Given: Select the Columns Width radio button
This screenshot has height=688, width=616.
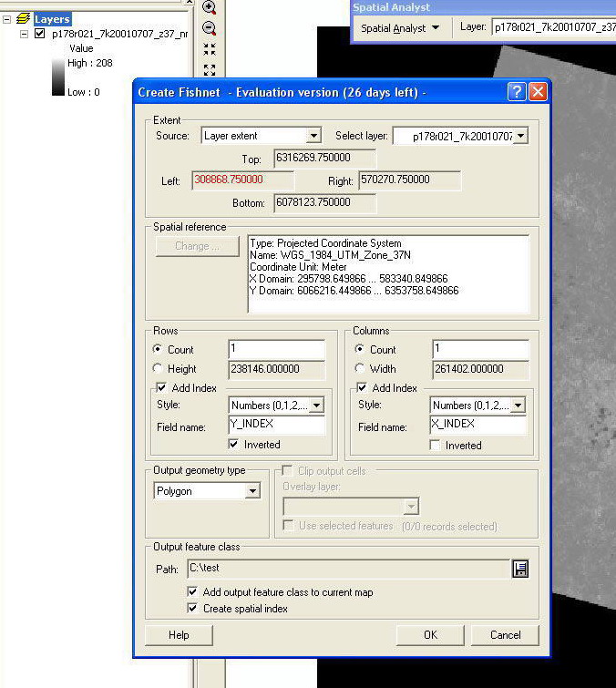Looking at the screenshot, I should coord(360,368).
